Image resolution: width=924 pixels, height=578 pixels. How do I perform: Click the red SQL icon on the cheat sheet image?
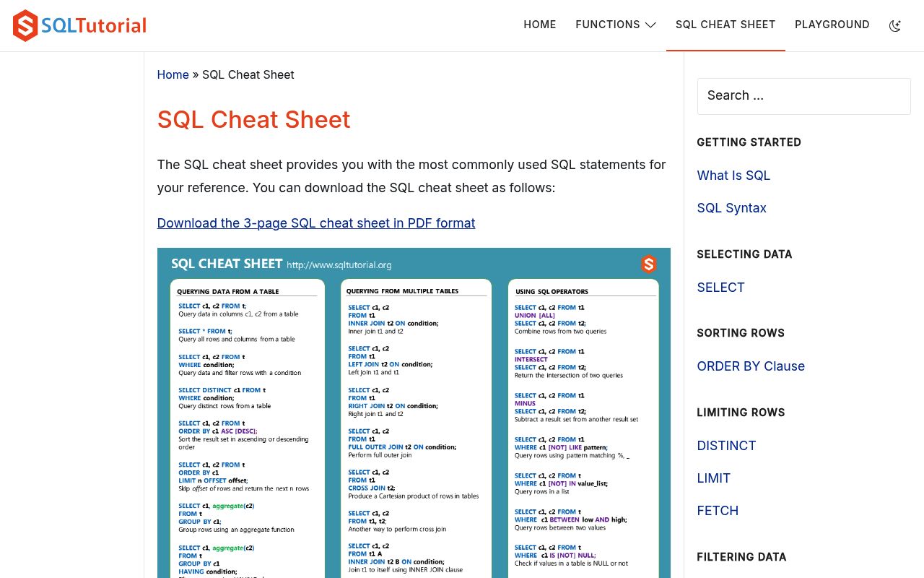(648, 264)
